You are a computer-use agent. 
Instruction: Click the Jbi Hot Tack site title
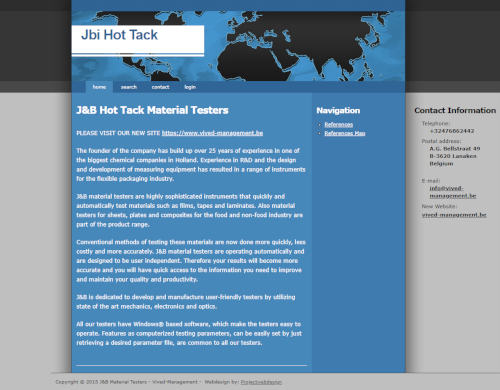pos(119,35)
